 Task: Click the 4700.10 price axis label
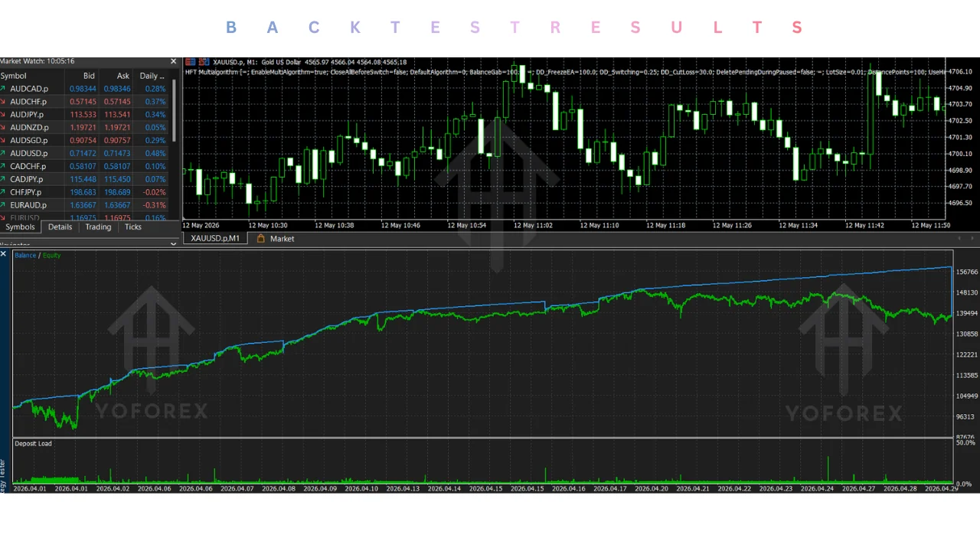click(x=960, y=154)
